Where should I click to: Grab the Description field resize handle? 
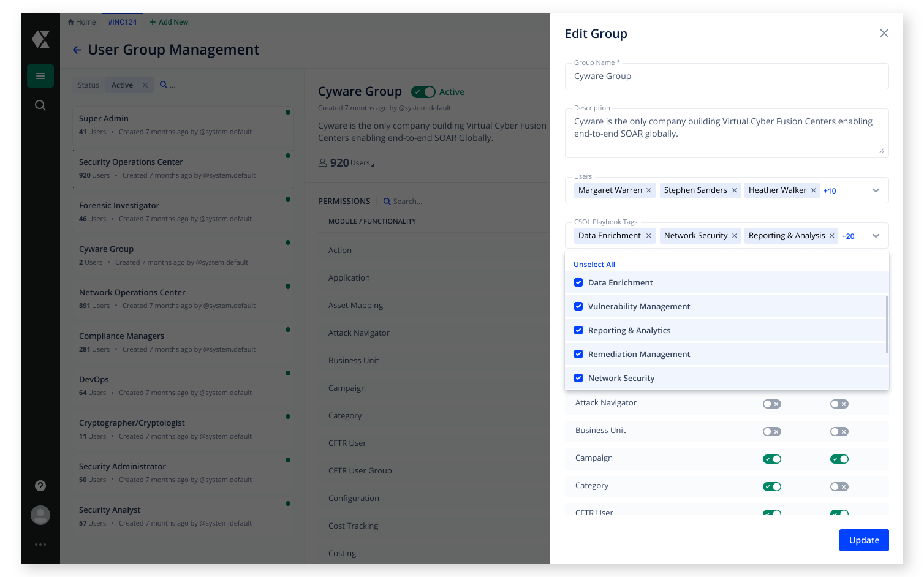point(882,151)
